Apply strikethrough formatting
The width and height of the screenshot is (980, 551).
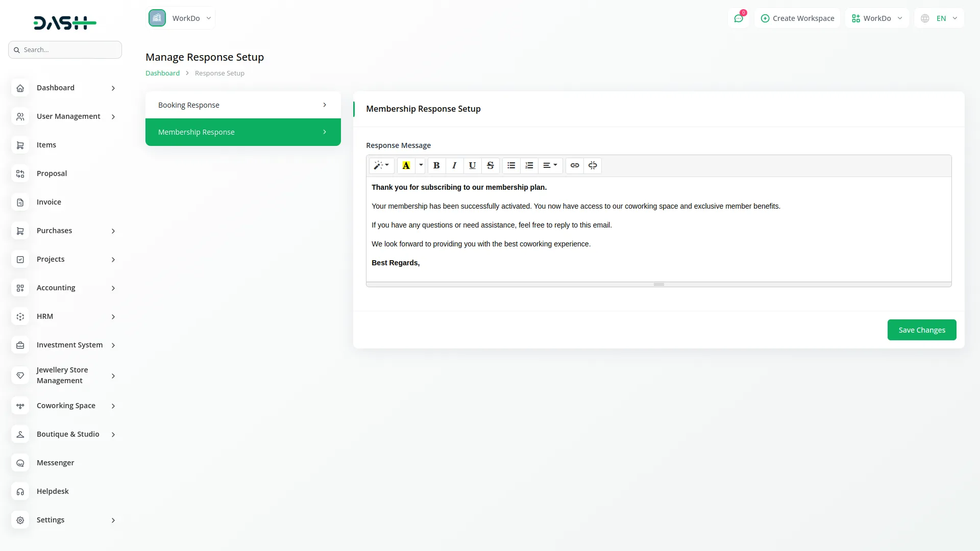click(x=490, y=165)
